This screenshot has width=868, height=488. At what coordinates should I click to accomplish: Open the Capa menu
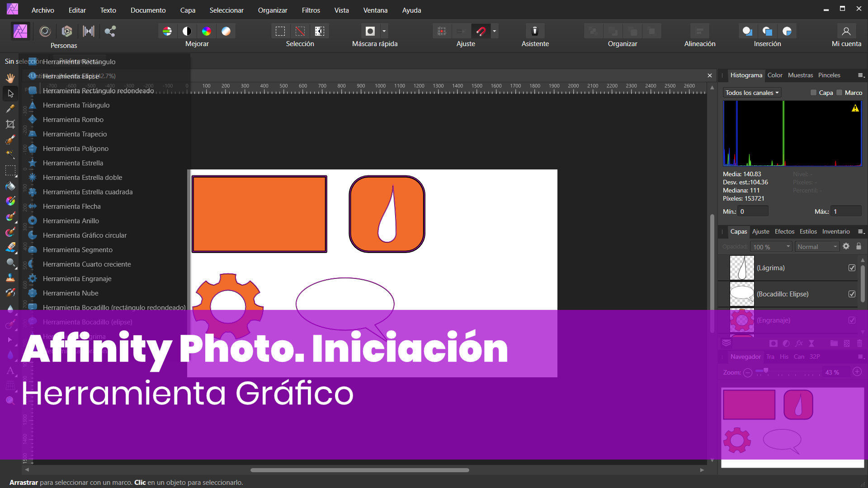(x=188, y=10)
